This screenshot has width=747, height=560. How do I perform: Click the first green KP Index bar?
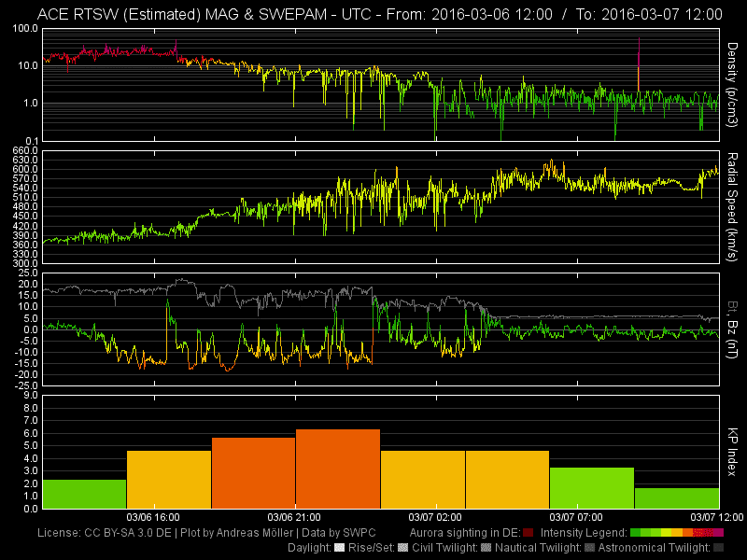84,494
